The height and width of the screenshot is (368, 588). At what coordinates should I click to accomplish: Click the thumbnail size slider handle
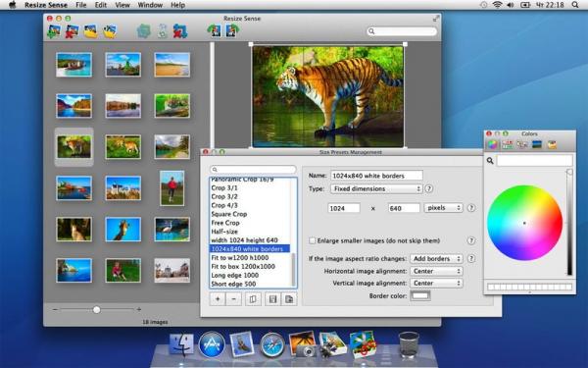coord(97,309)
